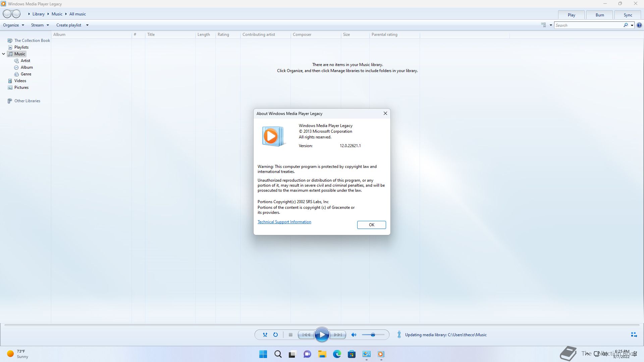
Task: Sort by Contributing artist column header
Action: tap(265, 35)
